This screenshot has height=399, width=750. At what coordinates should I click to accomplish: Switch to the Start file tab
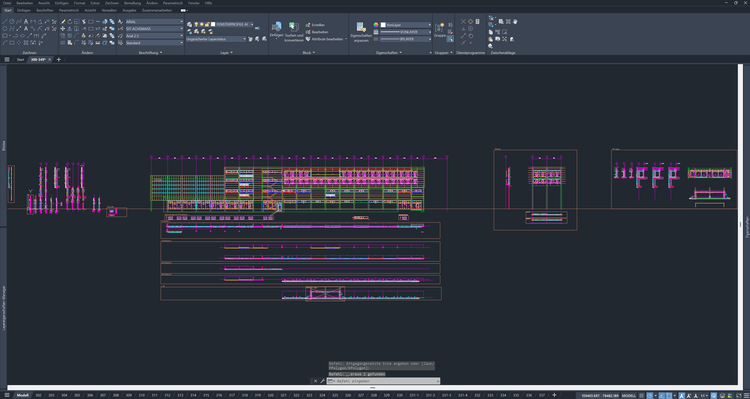(21, 59)
